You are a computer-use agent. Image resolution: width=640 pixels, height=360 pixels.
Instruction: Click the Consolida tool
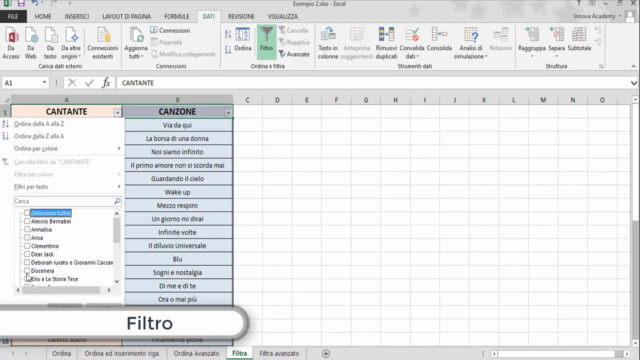click(439, 40)
